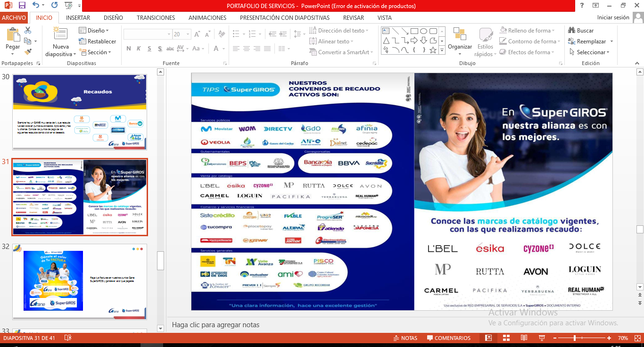Click the Cut scissors icon
Viewport: 644px width, 347px height.
pyautogui.click(x=28, y=30)
